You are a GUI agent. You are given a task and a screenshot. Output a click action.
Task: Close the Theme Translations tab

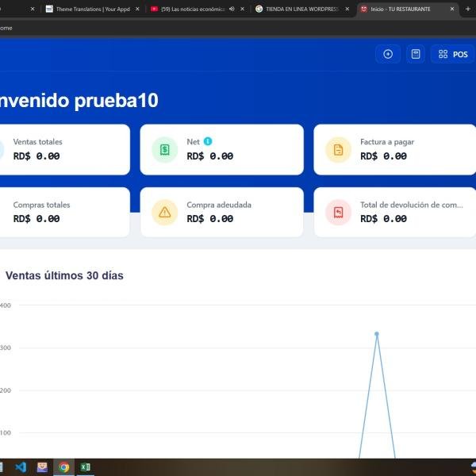[x=137, y=9]
